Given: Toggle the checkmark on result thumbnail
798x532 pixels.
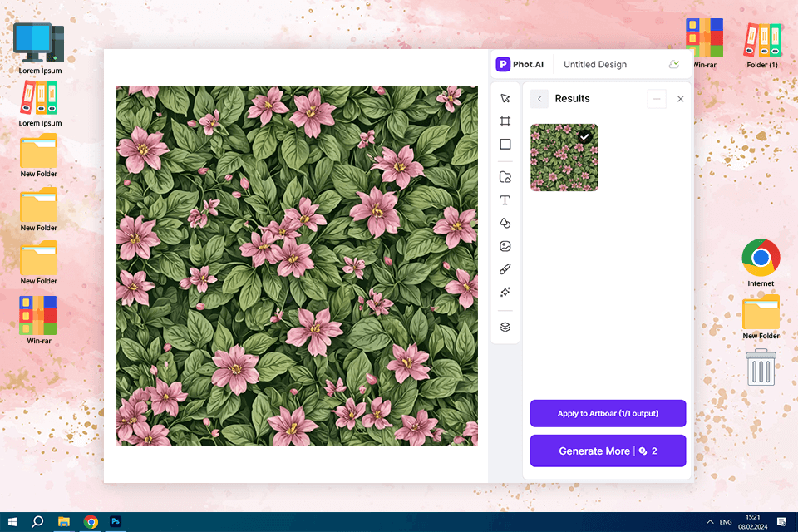Looking at the screenshot, I should (x=585, y=136).
